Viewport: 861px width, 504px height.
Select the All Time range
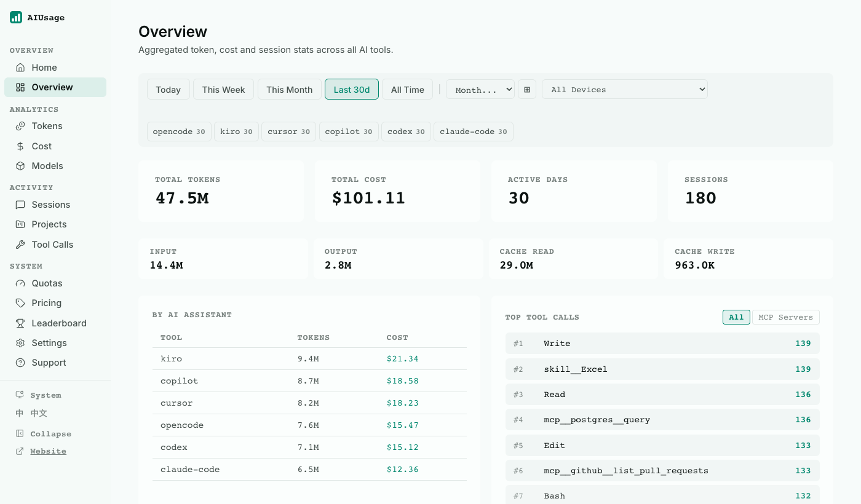(408, 90)
